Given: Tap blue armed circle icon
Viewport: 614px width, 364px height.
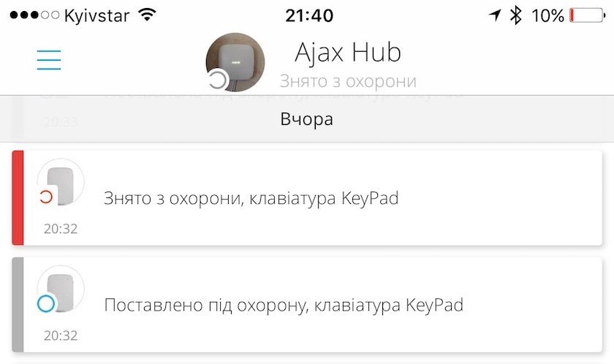Looking at the screenshot, I should click(x=46, y=304).
